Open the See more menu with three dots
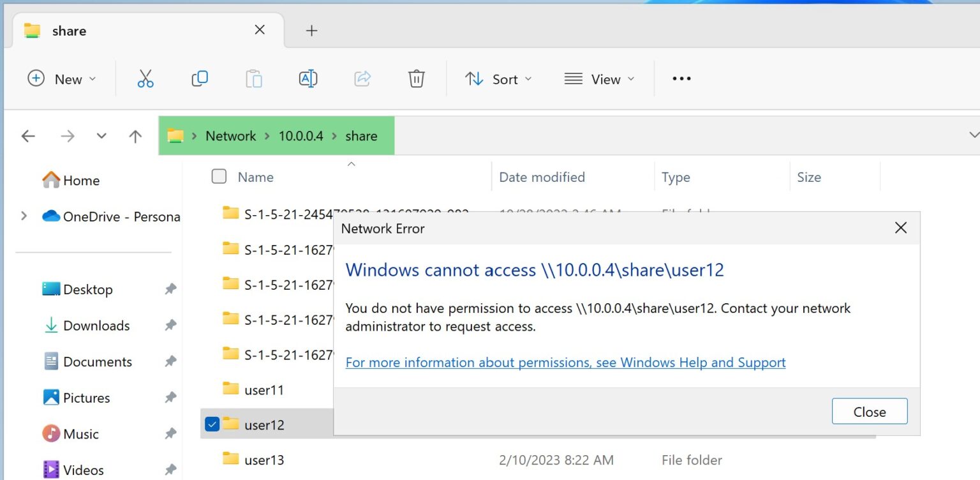 (x=681, y=78)
